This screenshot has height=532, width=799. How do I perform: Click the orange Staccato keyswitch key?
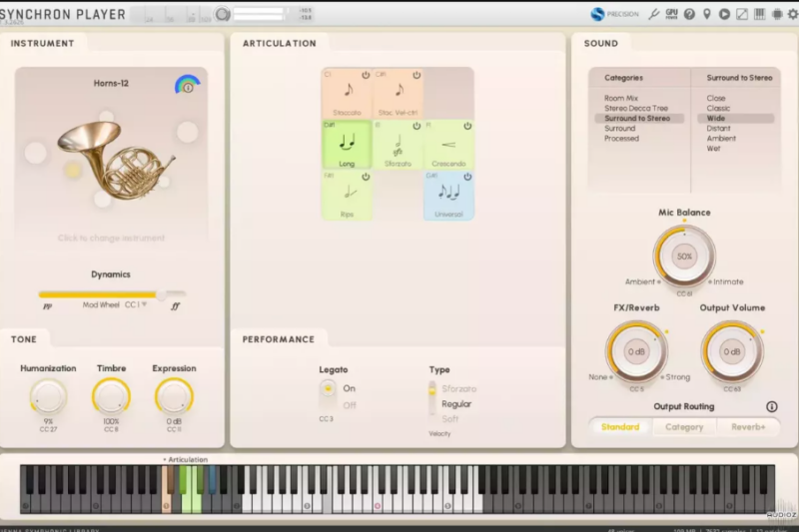[166, 499]
